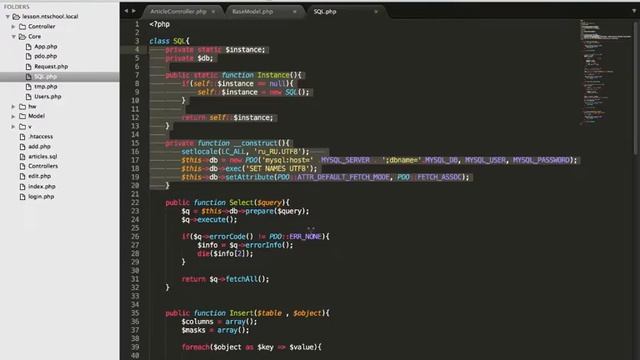Select the SQL.php tab
The width and height of the screenshot is (640, 360).
pyautogui.click(x=325, y=12)
